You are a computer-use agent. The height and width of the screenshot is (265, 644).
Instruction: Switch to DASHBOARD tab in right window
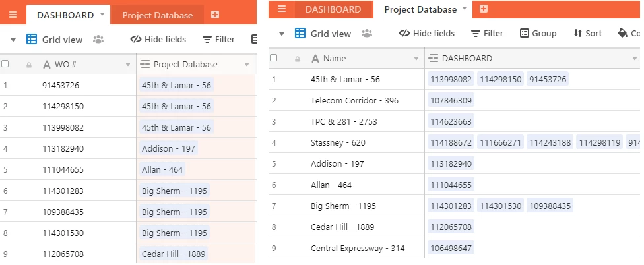coord(333,9)
